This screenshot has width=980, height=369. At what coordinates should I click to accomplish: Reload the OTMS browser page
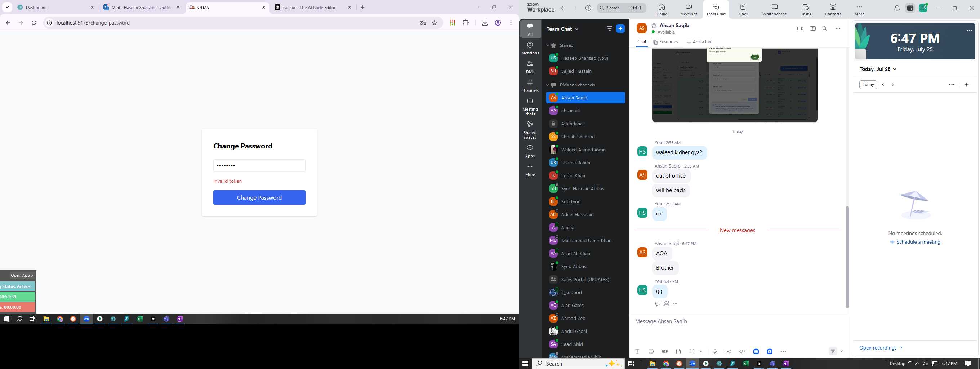pyautogui.click(x=34, y=23)
